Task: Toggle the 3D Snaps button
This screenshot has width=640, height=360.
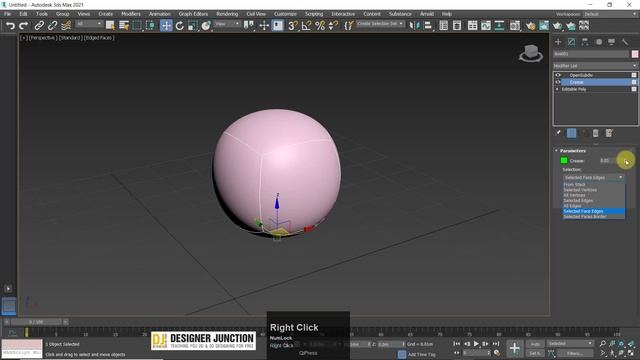Action: [x=293, y=26]
